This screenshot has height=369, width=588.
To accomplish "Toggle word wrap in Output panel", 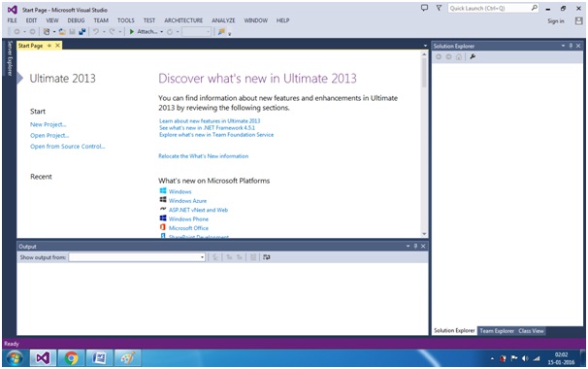I will coord(266,257).
